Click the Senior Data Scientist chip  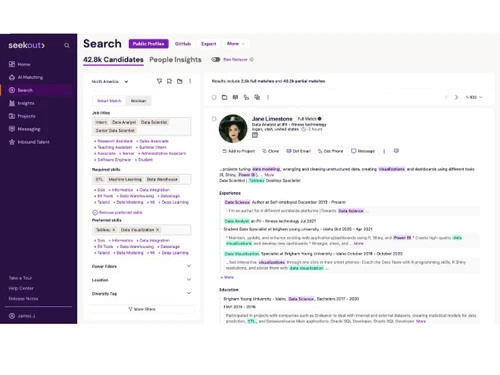click(115, 130)
